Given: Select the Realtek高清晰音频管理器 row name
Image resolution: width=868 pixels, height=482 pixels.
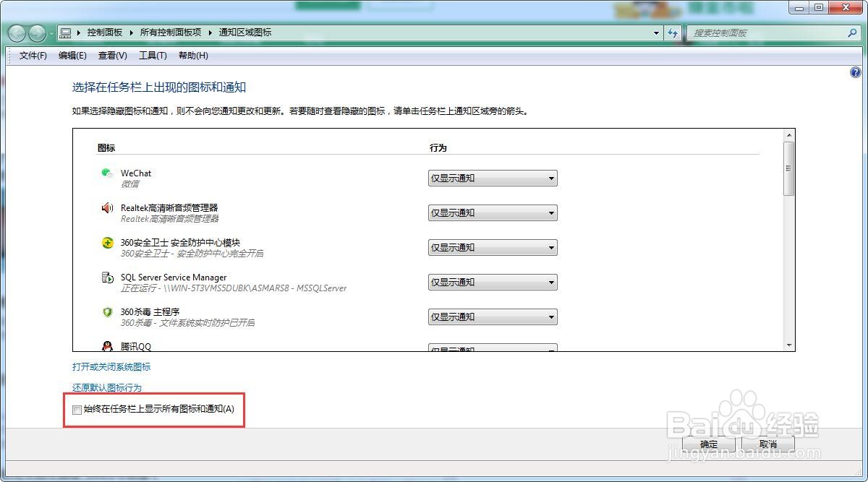Looking at the screenshot, I should (169, 208).
